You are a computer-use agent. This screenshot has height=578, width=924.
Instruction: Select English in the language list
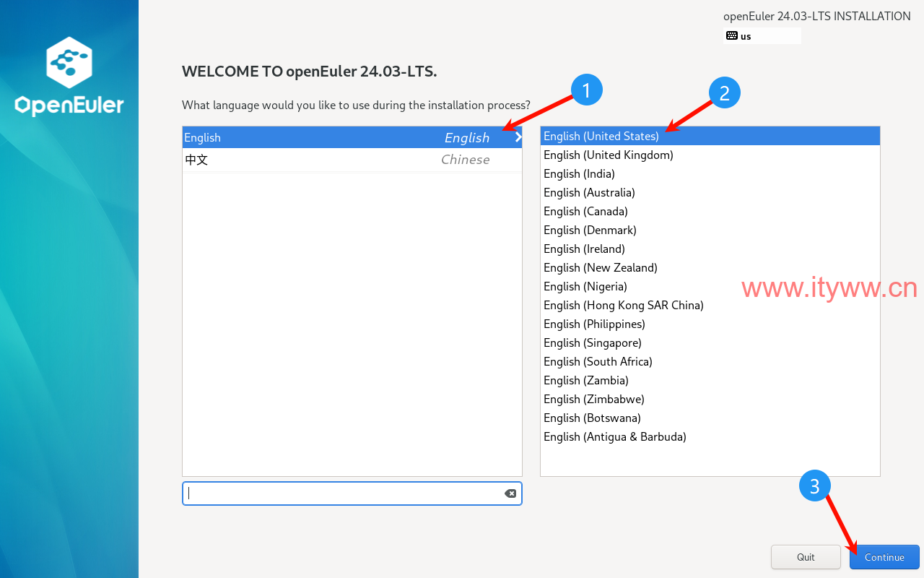tap(352, 137)
